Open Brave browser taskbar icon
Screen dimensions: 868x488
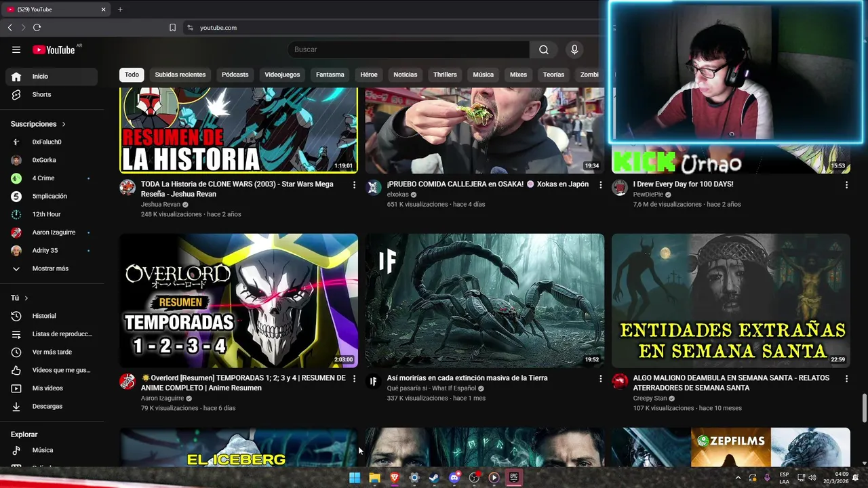click(395, 478)
